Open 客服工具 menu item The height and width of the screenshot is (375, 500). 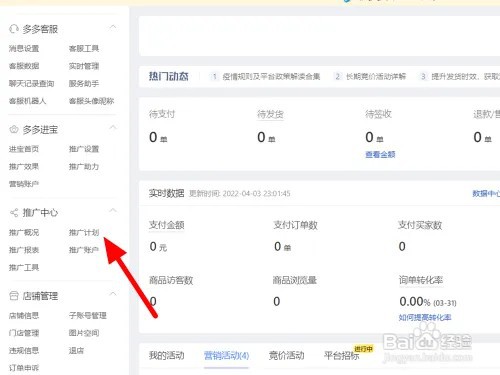pyautogui.click(x=84, y=49)
